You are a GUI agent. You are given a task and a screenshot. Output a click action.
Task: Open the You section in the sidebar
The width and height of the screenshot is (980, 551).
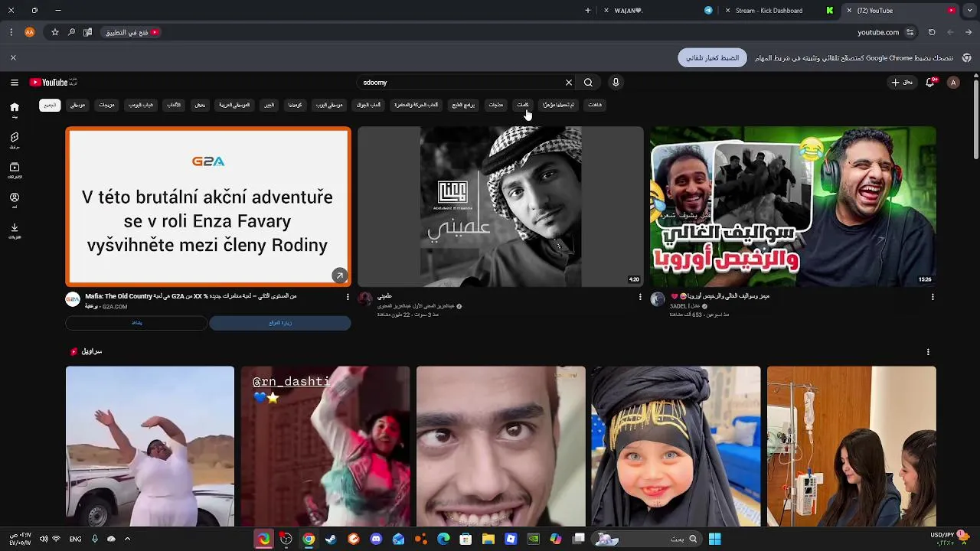point(15,201)
